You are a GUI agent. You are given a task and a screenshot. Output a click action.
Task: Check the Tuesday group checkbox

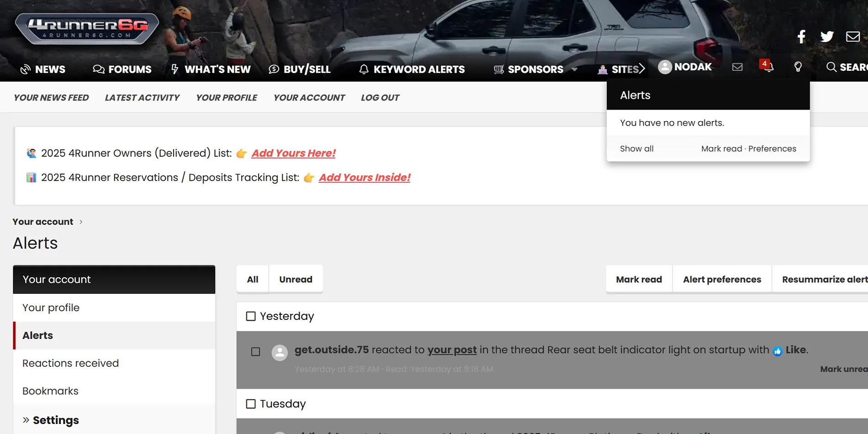[x=251, y=404]
